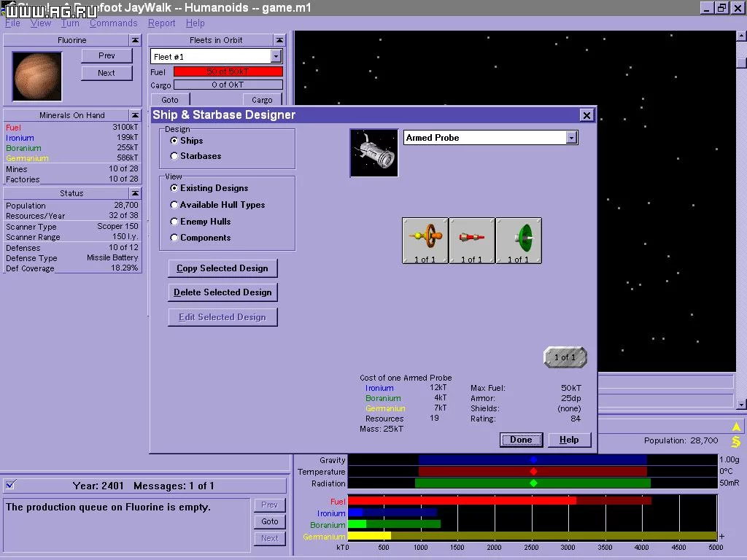The width and height of the screenshot is (747, 560).
Task: Click the fleet Cargo button
Action: [x=262, y=99]
